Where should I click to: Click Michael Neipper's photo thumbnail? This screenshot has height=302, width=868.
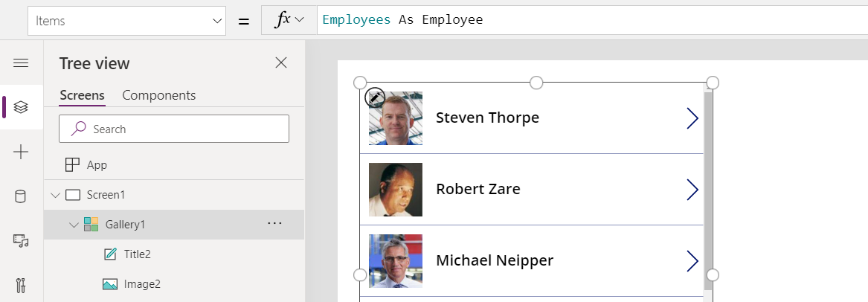click(396, 261)
